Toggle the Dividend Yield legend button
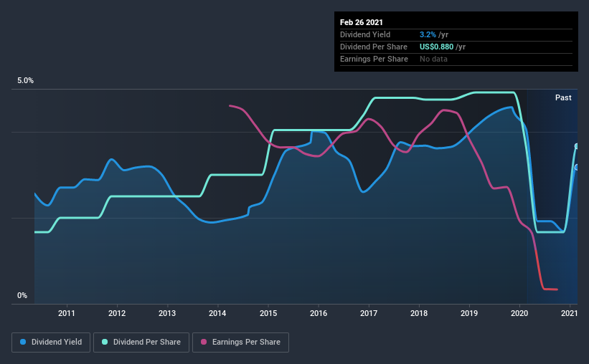Screen dimensions: 589x364 pyautogui.click(x=51, y=343)
